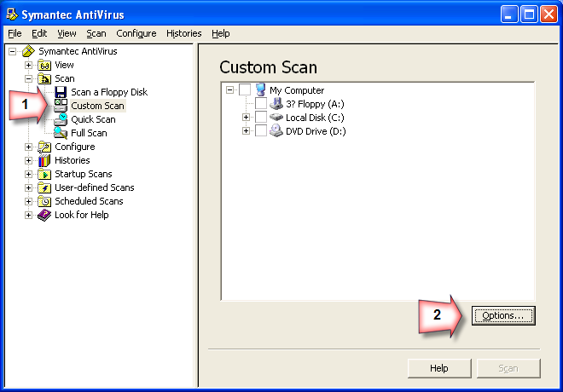This screenshot has width=563, height=392.
Task: Collapse the My Computer node
Action: 229,90
